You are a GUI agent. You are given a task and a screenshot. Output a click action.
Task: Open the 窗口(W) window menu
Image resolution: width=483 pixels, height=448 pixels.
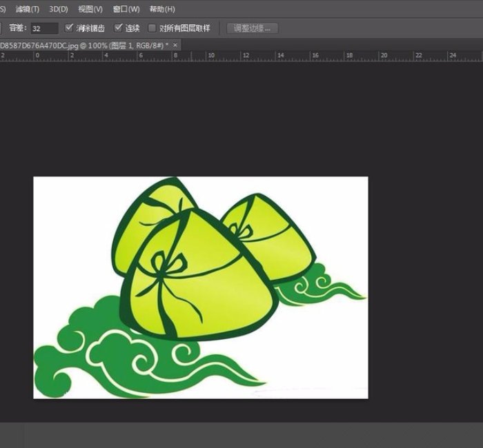pos(126,9)
